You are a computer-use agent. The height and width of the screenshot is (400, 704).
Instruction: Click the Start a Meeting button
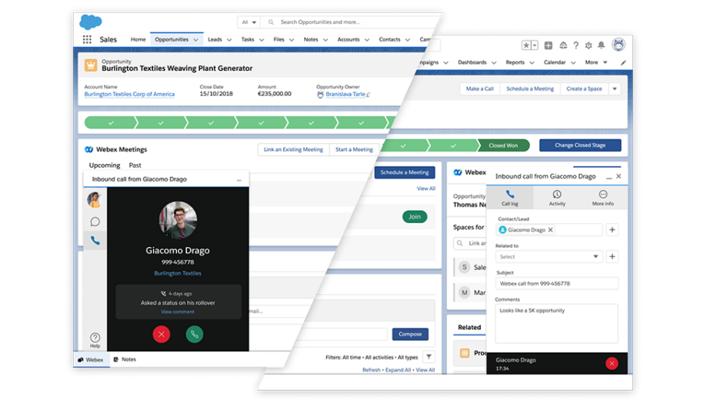354,149
